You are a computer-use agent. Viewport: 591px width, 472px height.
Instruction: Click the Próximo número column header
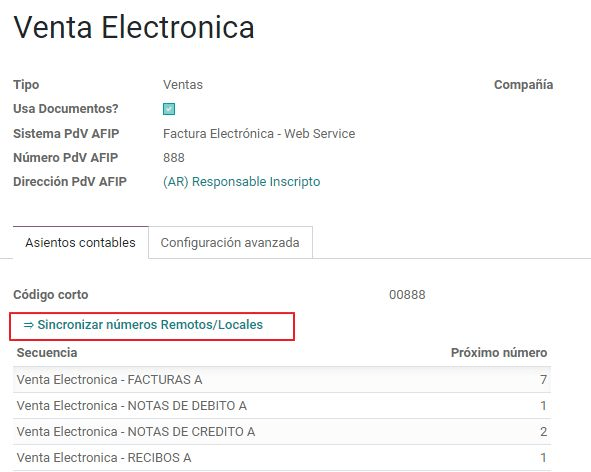click(499, 353)
